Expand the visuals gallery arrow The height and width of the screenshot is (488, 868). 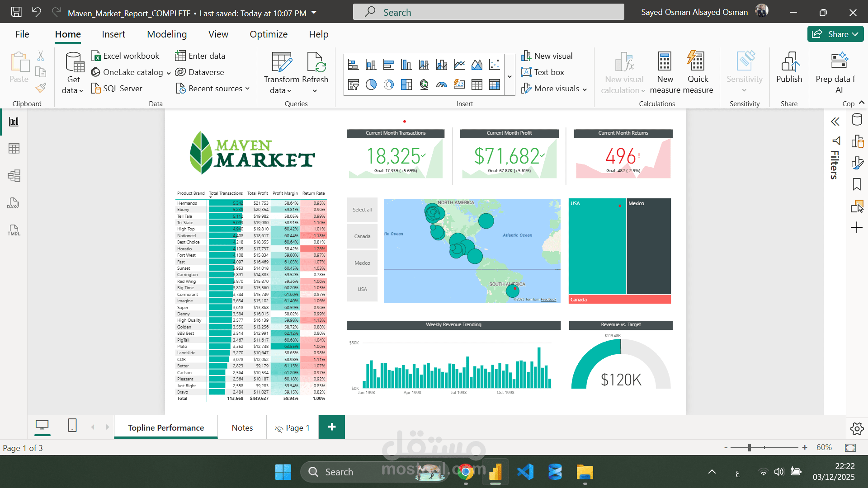509,77
